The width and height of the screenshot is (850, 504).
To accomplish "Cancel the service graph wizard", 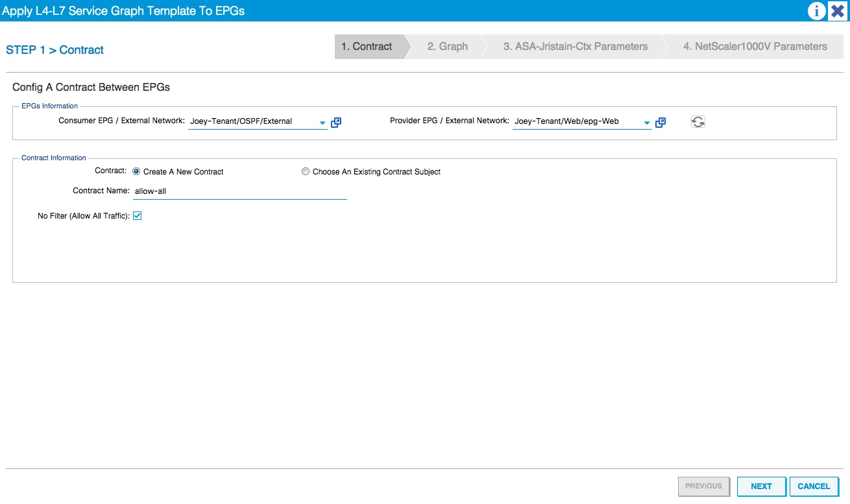I will (814, 486).
